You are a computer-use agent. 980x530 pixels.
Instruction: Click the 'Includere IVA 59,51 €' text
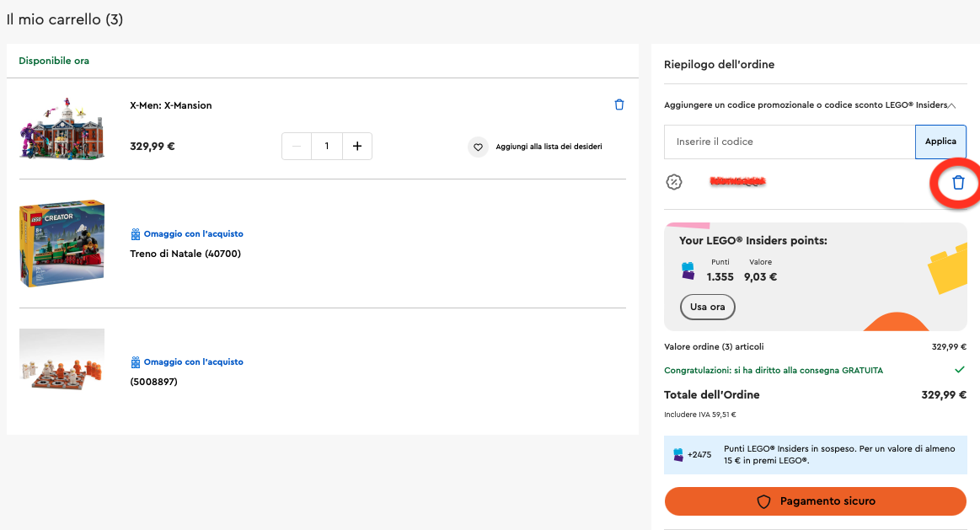click(x=700, y=415)
